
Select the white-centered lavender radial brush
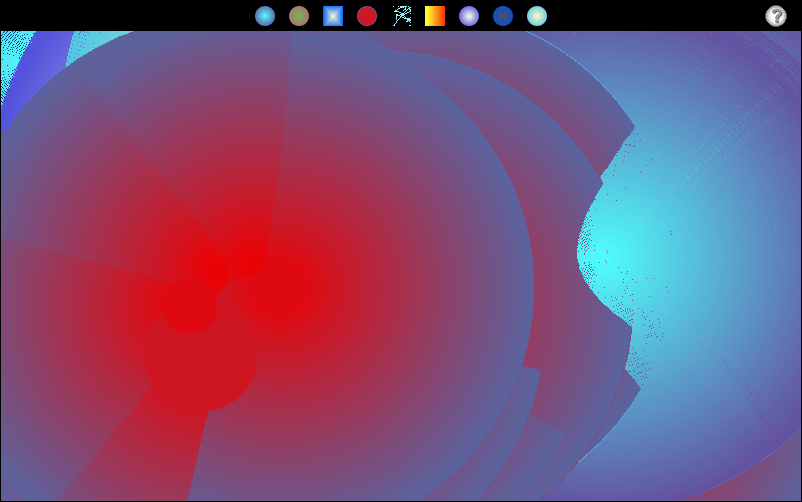click(469, 16)
